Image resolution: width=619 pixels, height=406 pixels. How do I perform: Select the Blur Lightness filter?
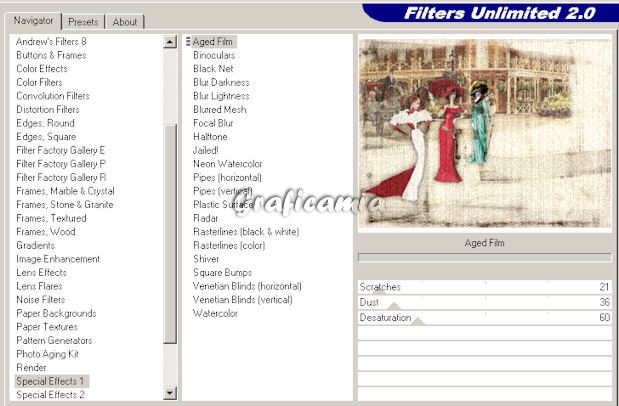pos(221,96)
